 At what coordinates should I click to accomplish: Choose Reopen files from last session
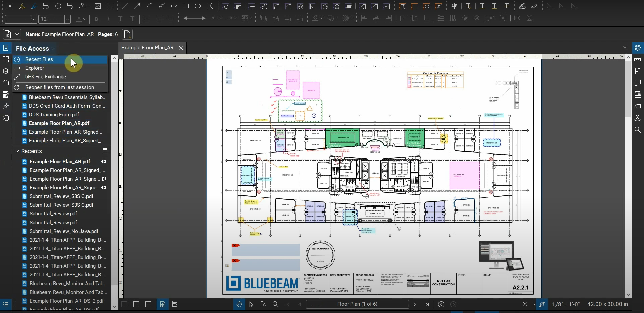coord(60,87)
